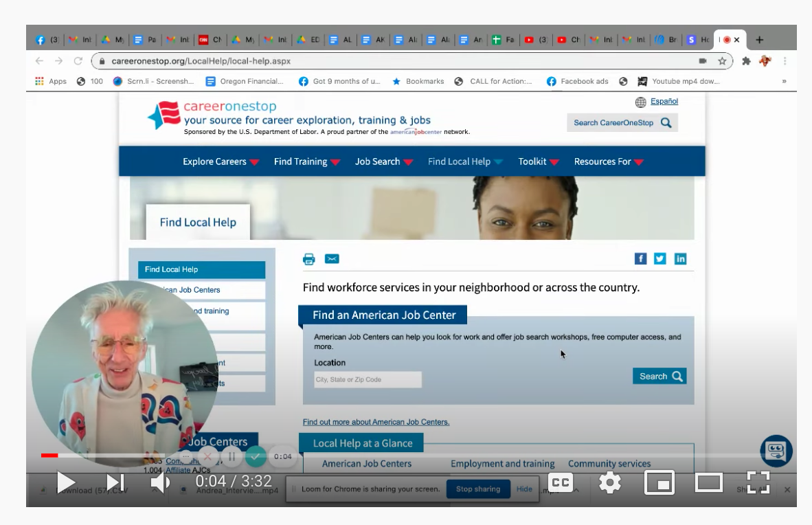Image resolution: width=812 pixels, height=525 pixels.
Task: Open the Job Search navigation menu
Action: coord(383,161)
